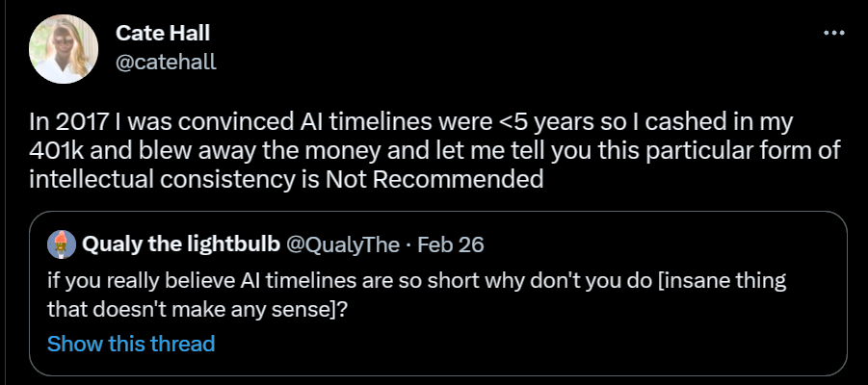Open the three-dot more options menu

(832, 33)
